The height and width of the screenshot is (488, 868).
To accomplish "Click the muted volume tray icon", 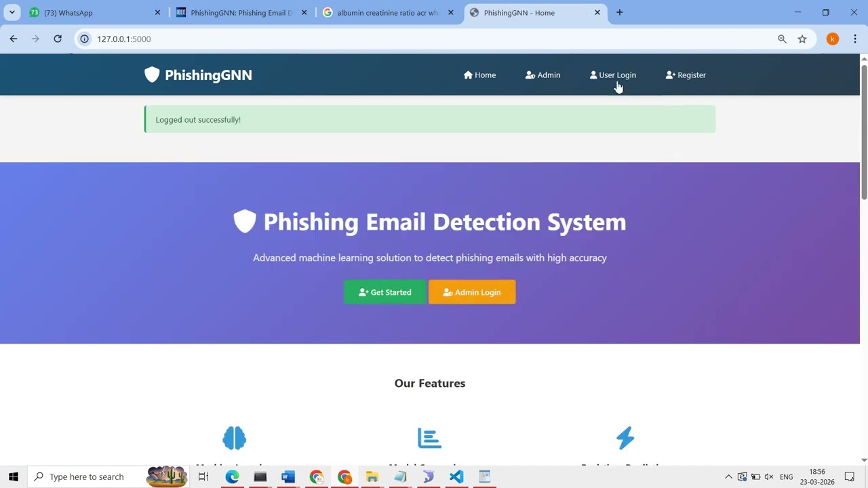I will click(769, 476).
